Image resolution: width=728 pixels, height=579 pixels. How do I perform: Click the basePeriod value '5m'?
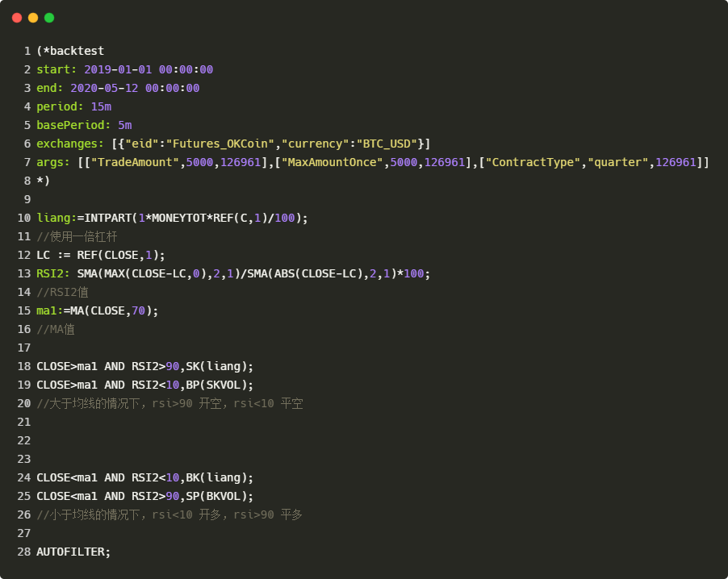coord(125,125)
